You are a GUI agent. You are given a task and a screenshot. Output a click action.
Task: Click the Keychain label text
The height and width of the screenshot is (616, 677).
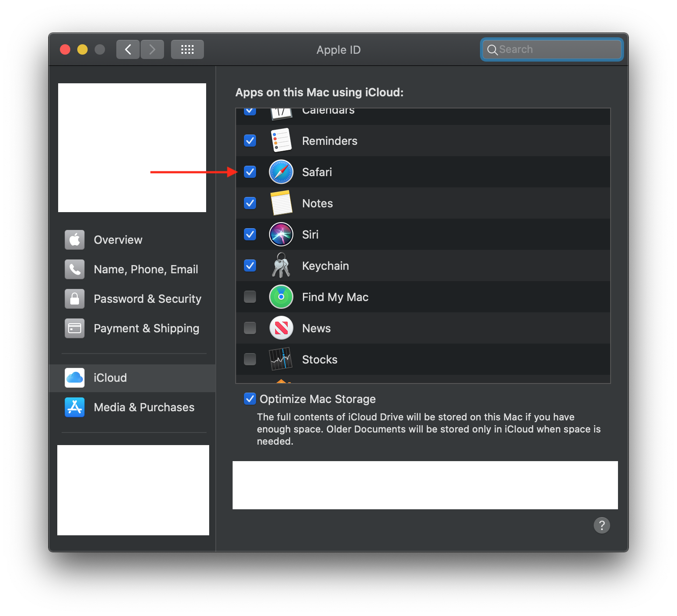(x=325, y=266)
